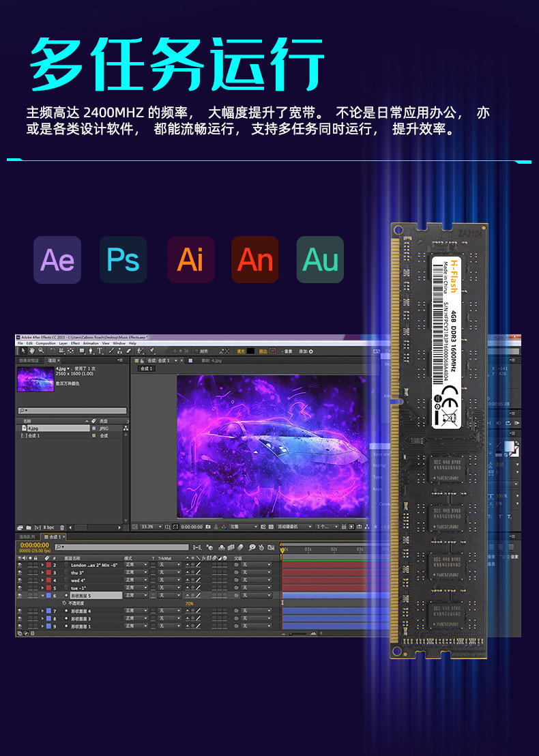Click the Photoshop Ps app icon
Screen dimensions: 539x756
[x=123, y=260]
